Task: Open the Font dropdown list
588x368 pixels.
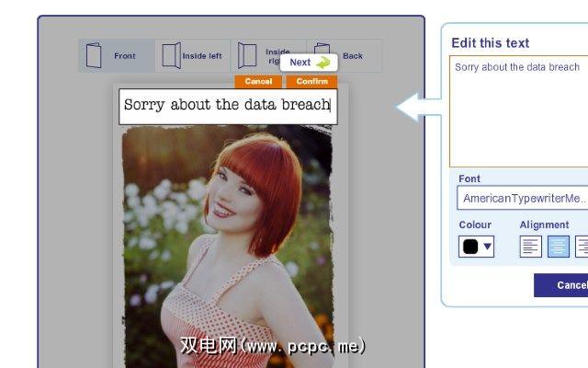Action: coord(522,198)
